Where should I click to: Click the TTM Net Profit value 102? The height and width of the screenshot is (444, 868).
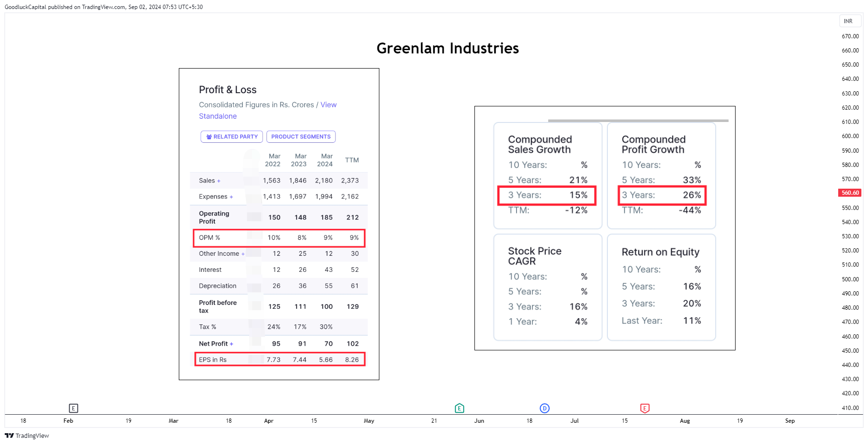click(x=353, y=344)
